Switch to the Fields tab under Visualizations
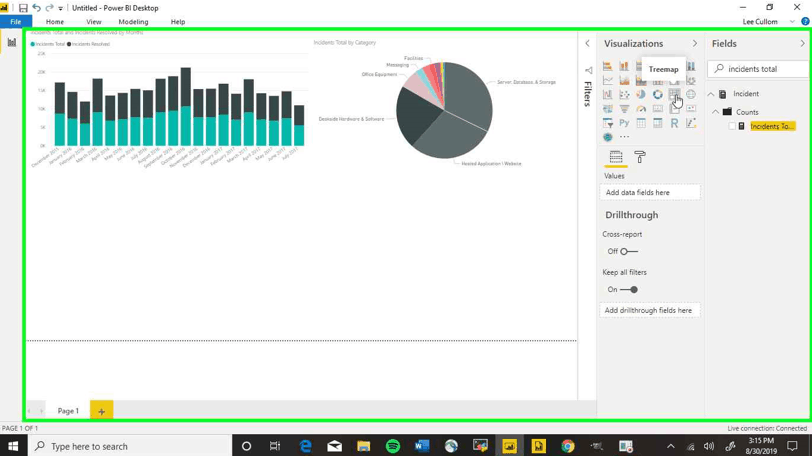Viewport: 812px width, 456px height. (616, 157)
